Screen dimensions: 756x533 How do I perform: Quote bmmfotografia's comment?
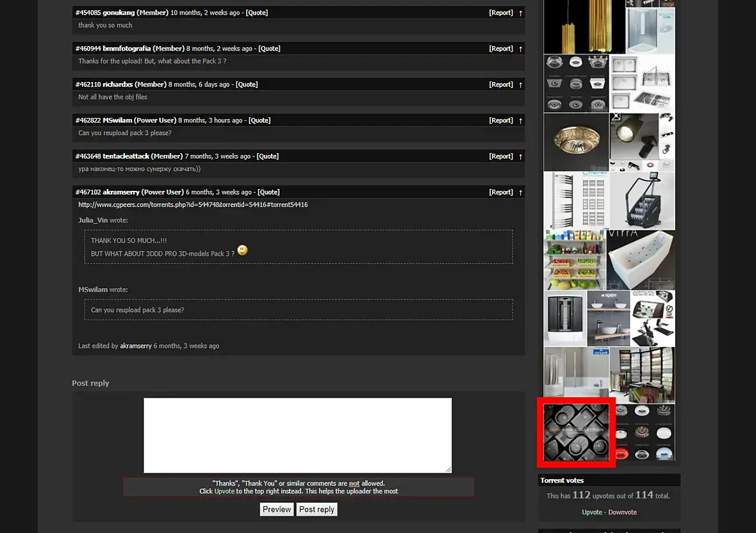pos(270,48)
